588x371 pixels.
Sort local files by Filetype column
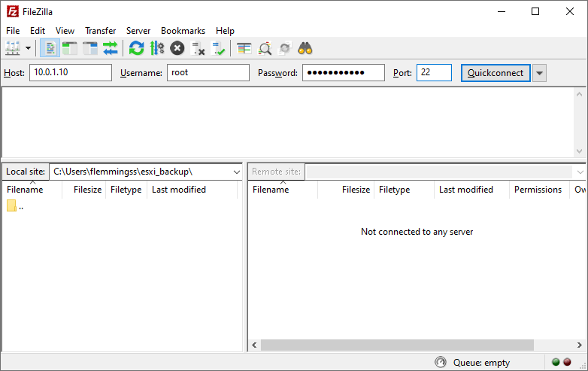[126, 190]
